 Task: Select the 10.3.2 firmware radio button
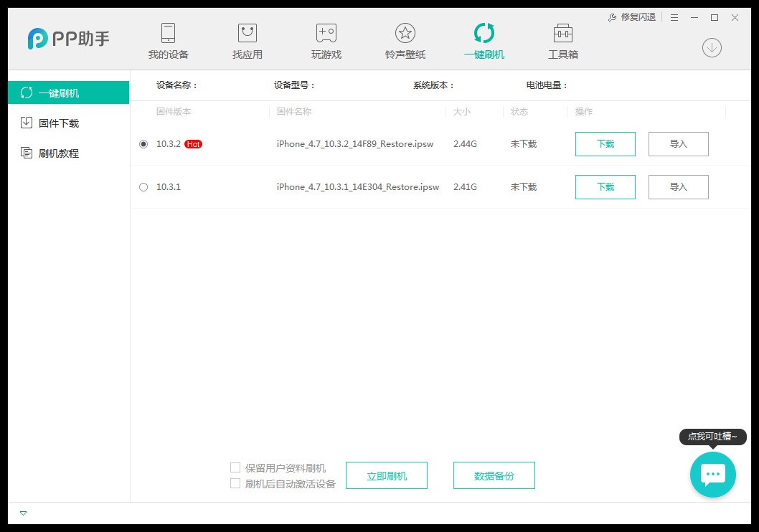pyautogui.click(x=143, y=144)
